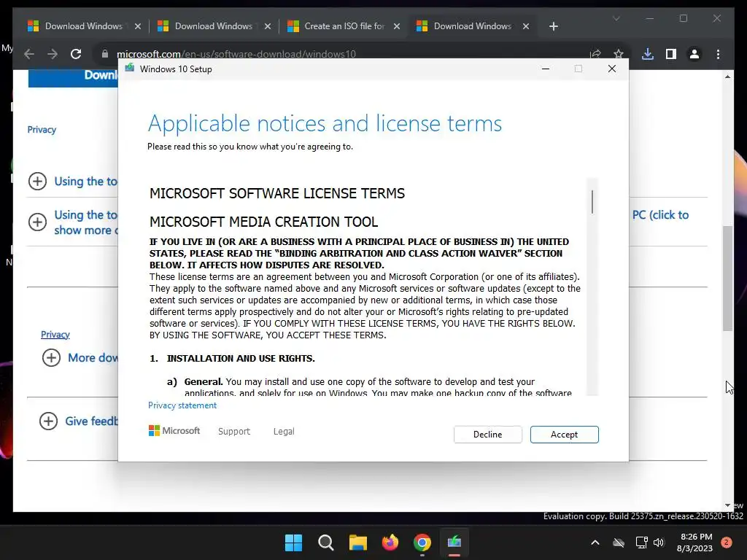The image size is (747, 560).
Task: Open Chrome three-dot menu
Action: [x=718, y=54]
